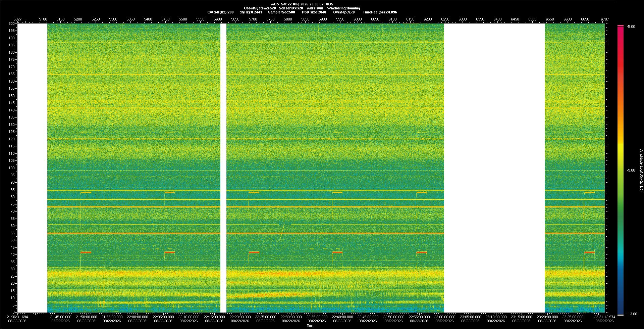644x329 pixels.
Task: Click the 100 Hz frequency axis label
Action: (x=12, y=168)
